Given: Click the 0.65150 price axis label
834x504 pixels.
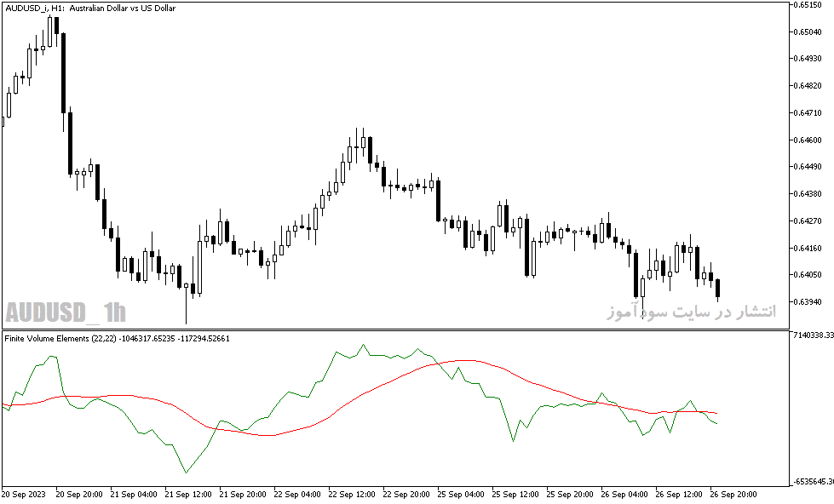Looking at the screenshot, I should point(807,5).
